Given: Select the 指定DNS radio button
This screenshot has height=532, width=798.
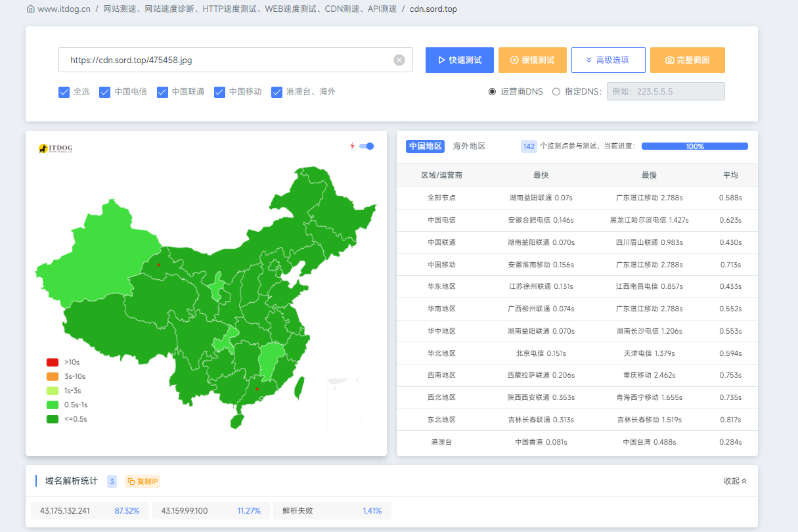Looking at the screenshot, I should [x=555, y=91].
